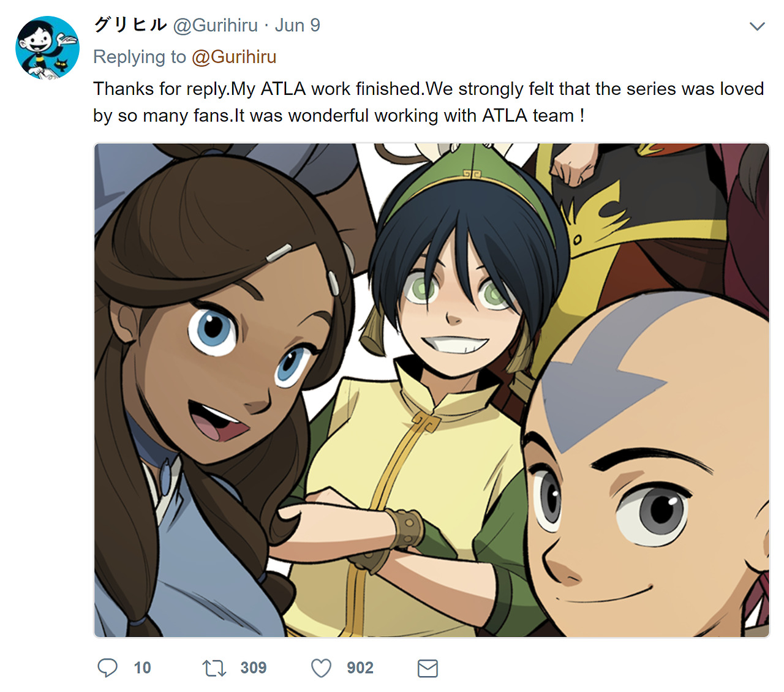Screen dimensions: 784x692
Task: Open the attached ATLA artwork image
Action: click(x=431, y=390)
